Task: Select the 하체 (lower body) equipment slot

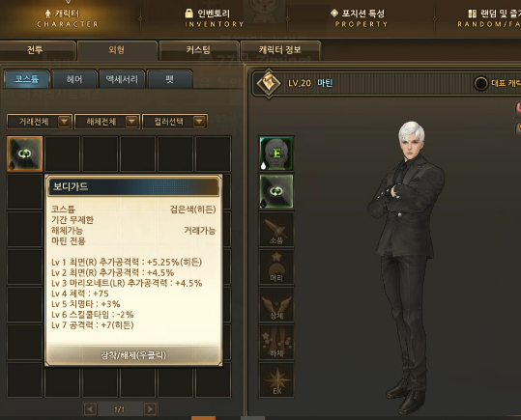Action: pos(276,343)
